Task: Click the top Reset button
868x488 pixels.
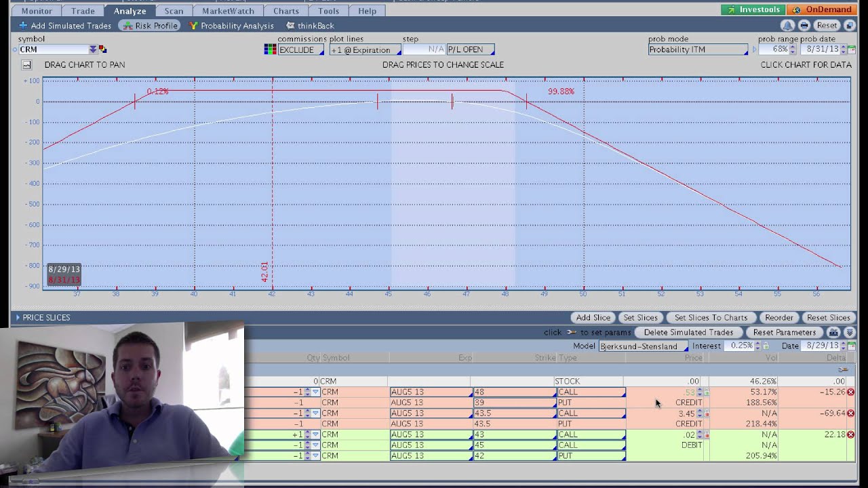Action: (827, 25)
